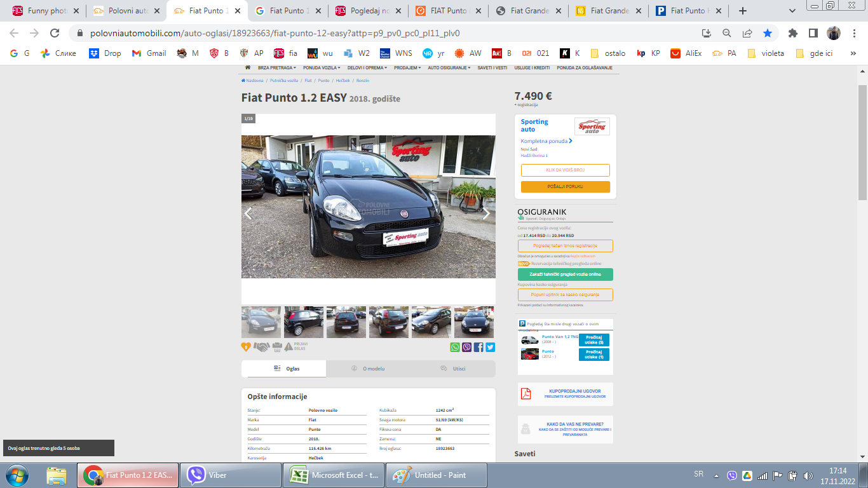Click the printer icon to print the ad
The image size is (868, 488).
(x=277, y=347)
